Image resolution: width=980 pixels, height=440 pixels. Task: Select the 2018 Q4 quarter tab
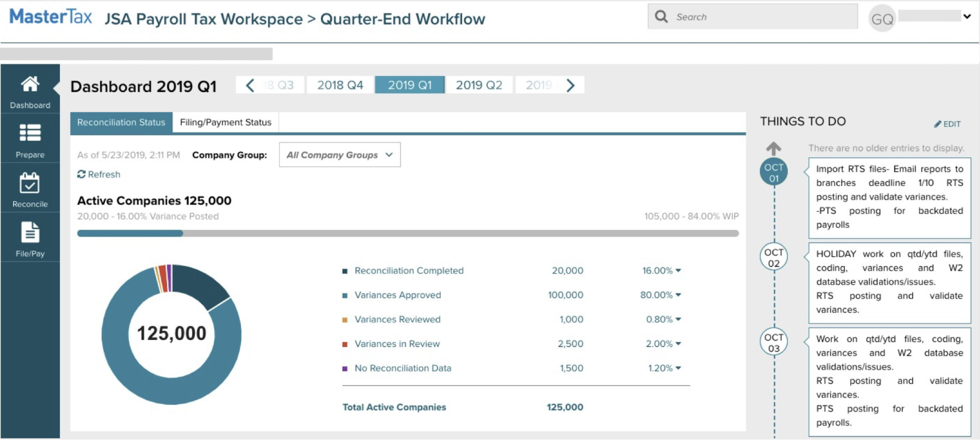340,85
